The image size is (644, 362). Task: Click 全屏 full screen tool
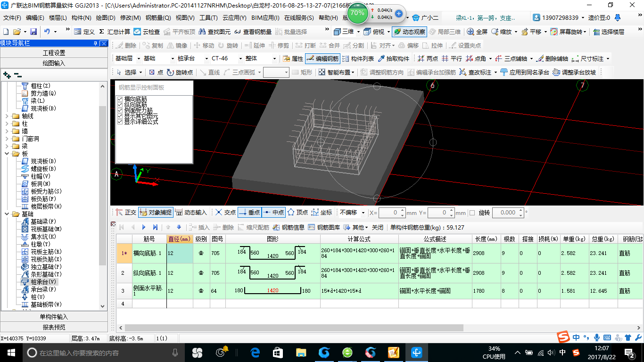pyautogui.click(x=477, y=32)
